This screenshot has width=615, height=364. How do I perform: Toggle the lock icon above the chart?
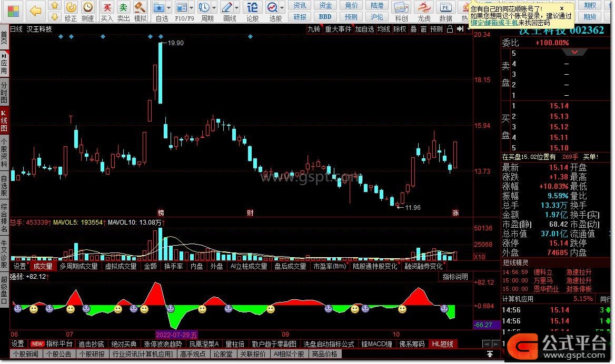click(x=450, y=29)
